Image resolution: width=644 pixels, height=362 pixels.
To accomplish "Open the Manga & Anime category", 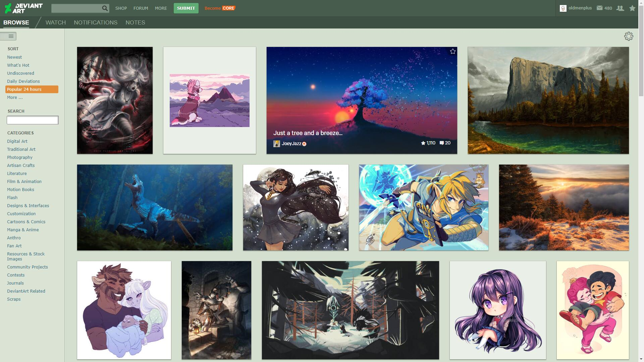I will (x=23, y=230).
